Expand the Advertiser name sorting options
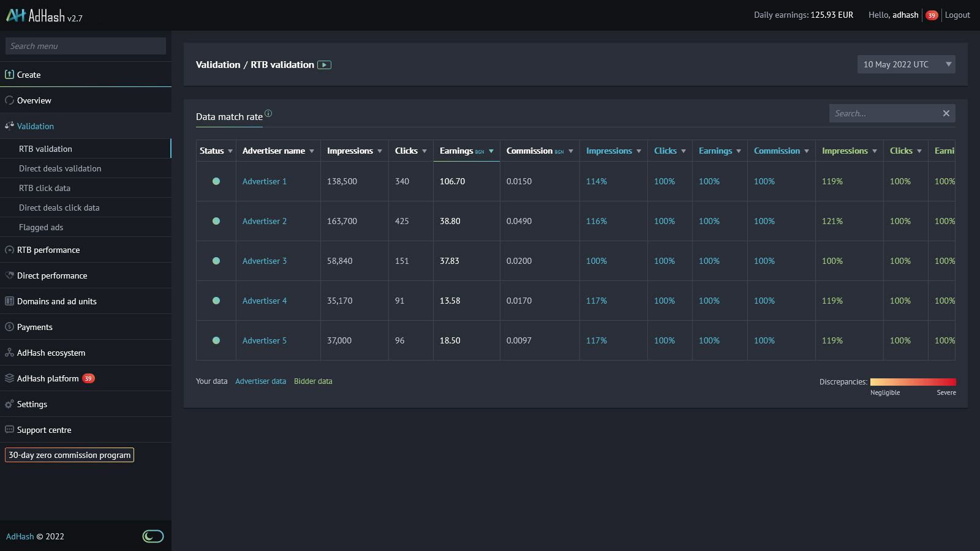The image size is (980, 551). [x=312, y=151]
